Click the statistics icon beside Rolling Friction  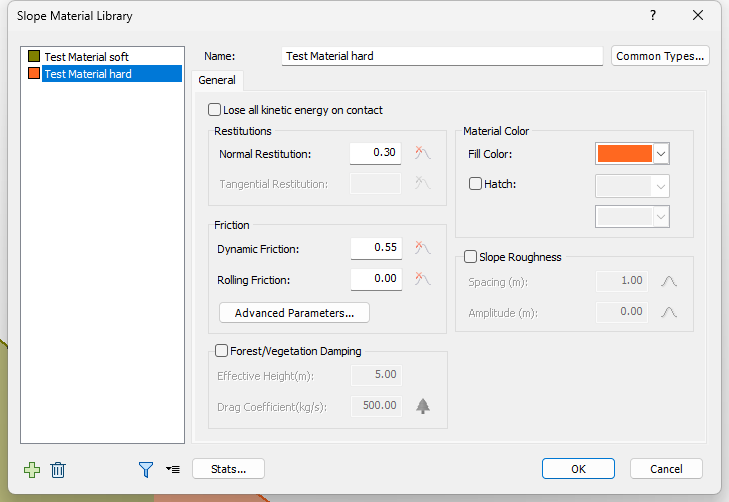click(x=423, y=280)
